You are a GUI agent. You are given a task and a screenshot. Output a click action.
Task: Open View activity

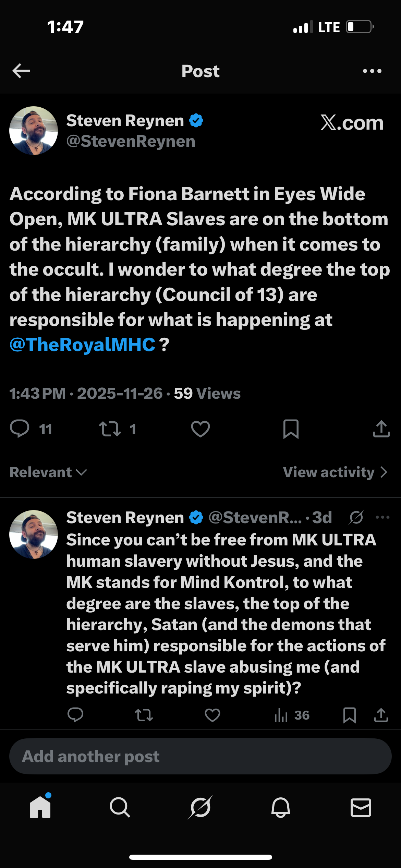click(x=335, y=472)
